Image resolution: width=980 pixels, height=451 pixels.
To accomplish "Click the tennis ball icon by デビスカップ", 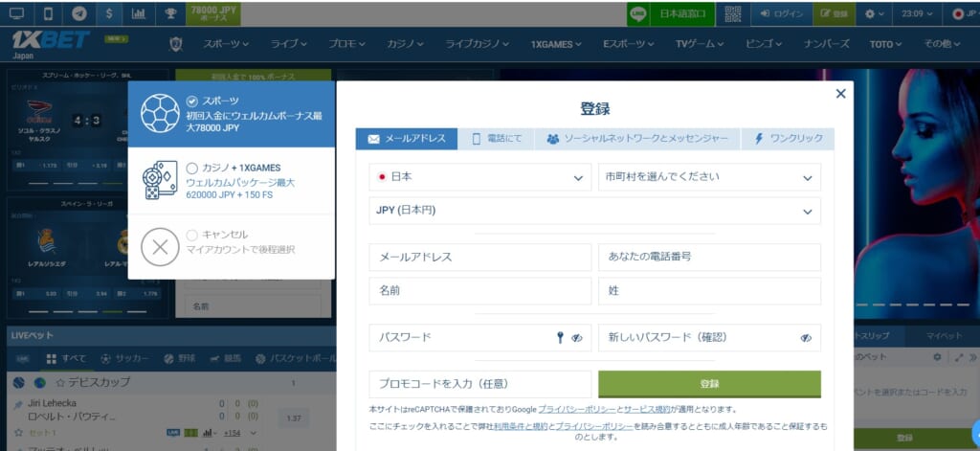I will pos(19,382).
